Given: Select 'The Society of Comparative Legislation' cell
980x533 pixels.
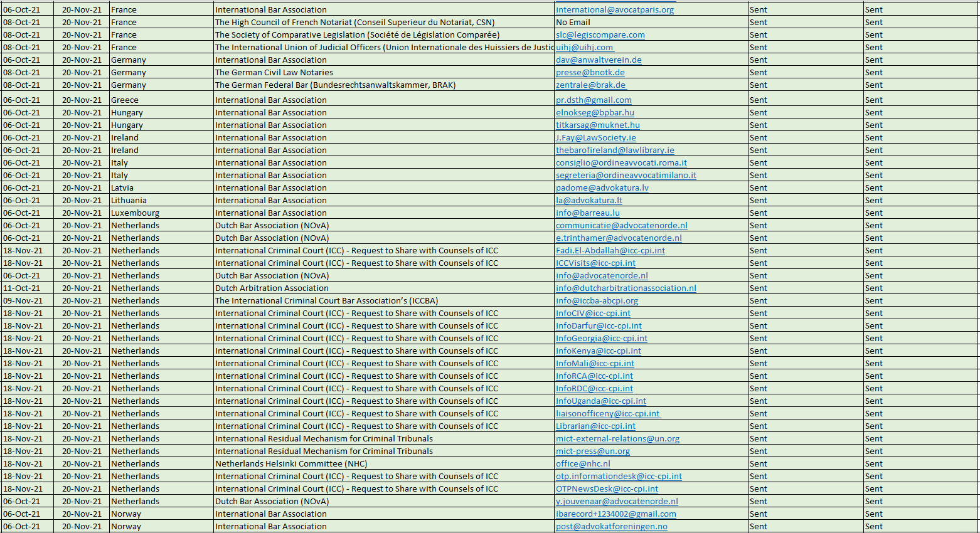Looking at the screenshot, I should 384,35.
